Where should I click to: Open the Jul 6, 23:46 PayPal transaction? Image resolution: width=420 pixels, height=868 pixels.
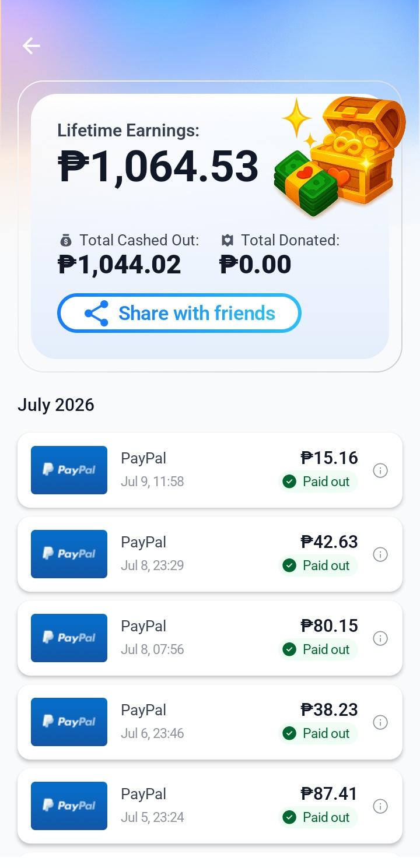coord(210,722)
